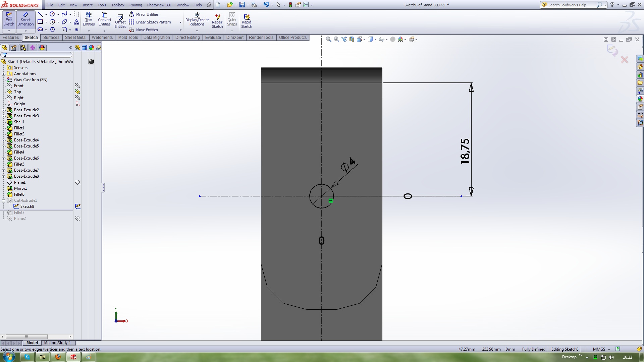Click the Point sketch tool
The image size is (644, 362).
click(x=76, y=29)
